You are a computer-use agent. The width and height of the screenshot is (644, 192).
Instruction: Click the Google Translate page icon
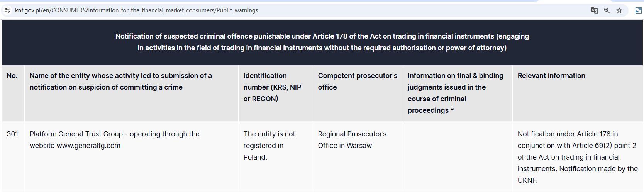click(594, 10)
